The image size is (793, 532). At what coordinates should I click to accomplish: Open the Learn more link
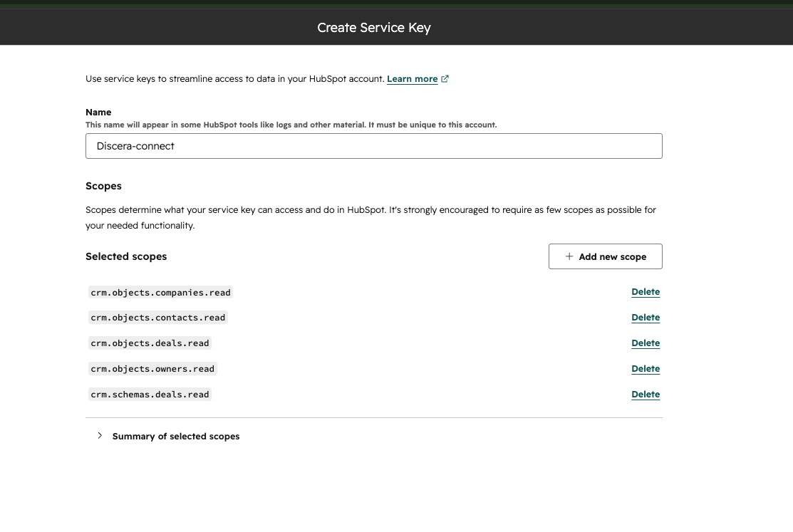[x=413, y=79]
